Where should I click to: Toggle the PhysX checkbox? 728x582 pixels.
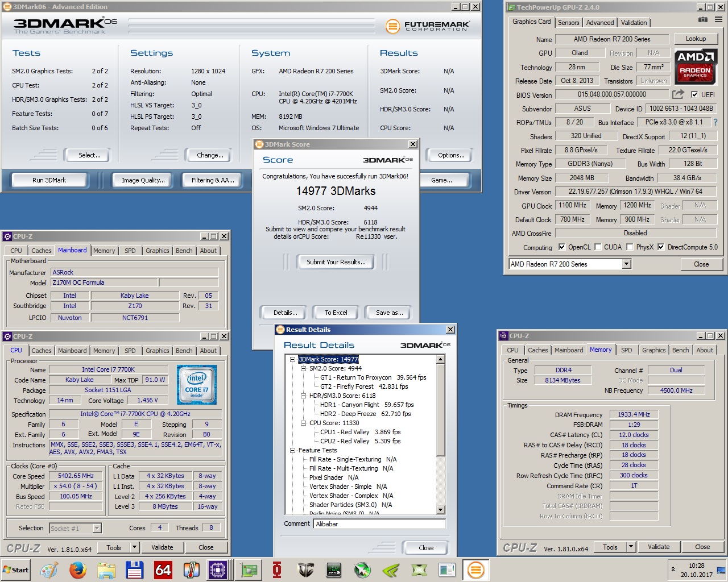coord(630,247)
